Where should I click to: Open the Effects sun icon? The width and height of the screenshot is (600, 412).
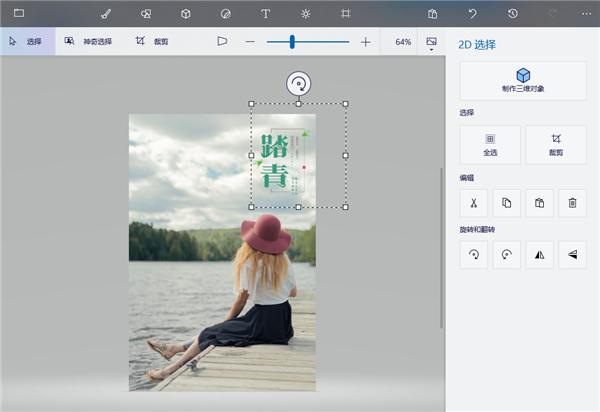point(305,14)
